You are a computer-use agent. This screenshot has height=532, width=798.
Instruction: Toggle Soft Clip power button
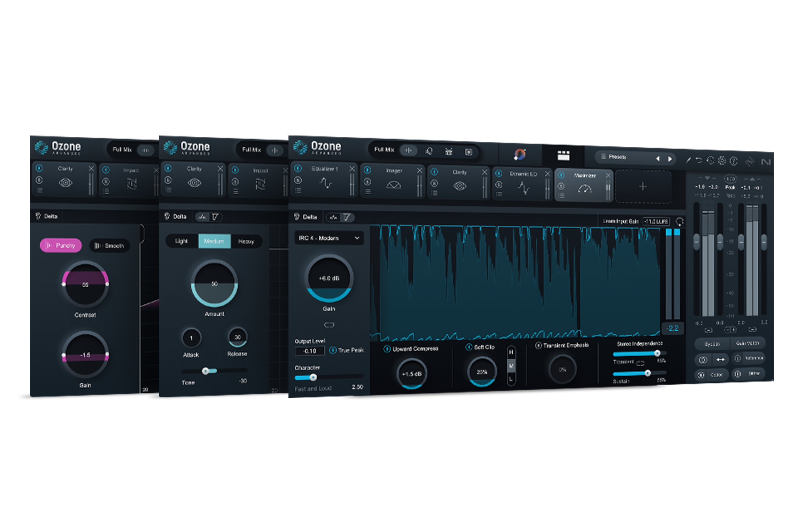click(x=468, y=347)
